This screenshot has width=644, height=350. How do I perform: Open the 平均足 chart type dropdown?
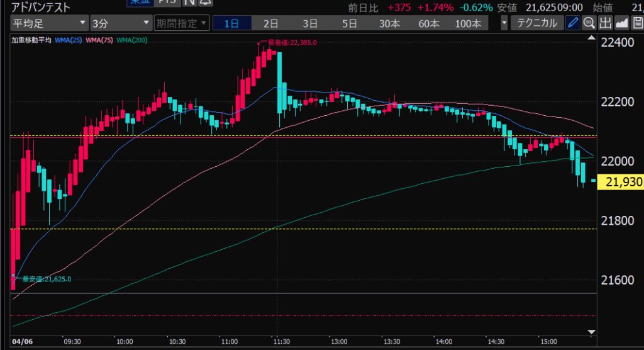[49, 24]
